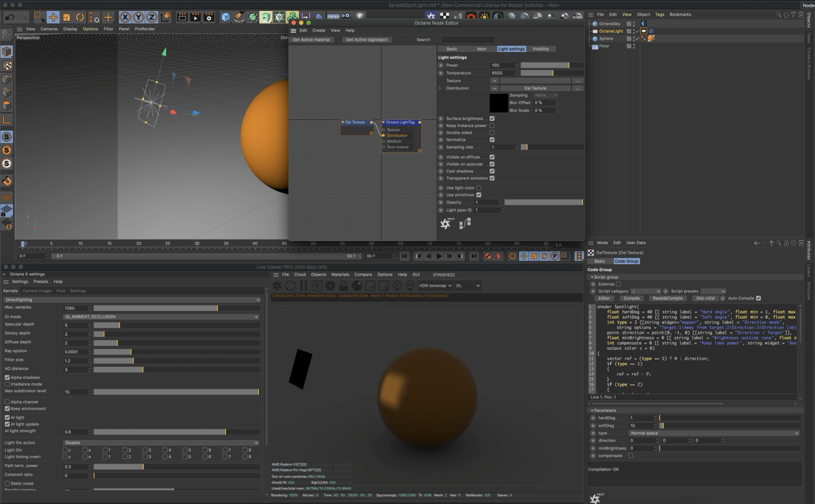Image resolution: width=815 pixels, height=504 pixels.
Task: Open the Materials menu in Live Viewer
Action: coord(340,275)
